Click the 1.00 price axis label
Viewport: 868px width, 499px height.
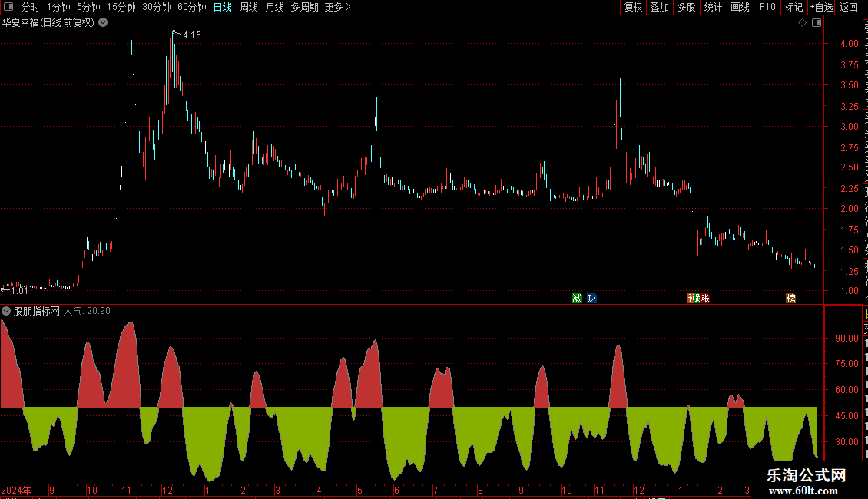pos(849,290)
